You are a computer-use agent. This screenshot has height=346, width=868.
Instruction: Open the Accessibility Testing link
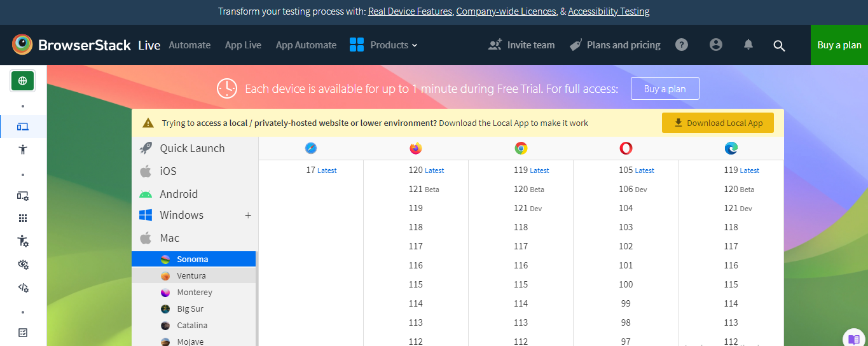(x=609, y=11)
